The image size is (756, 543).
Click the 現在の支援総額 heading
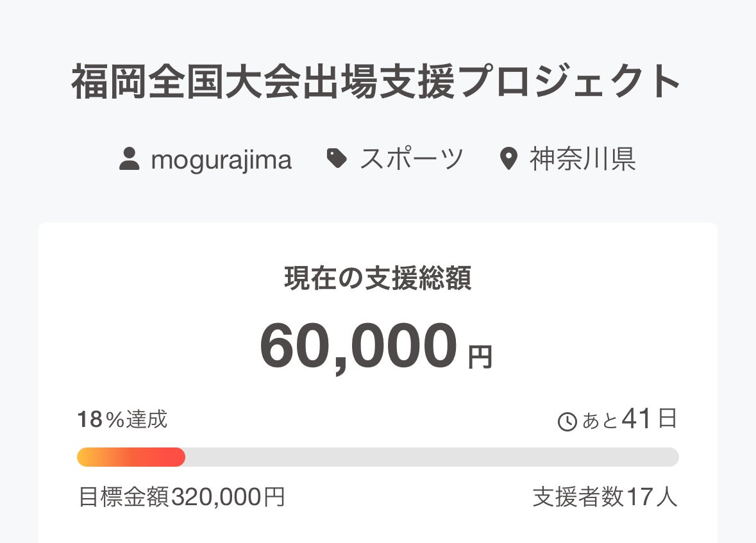378,279
